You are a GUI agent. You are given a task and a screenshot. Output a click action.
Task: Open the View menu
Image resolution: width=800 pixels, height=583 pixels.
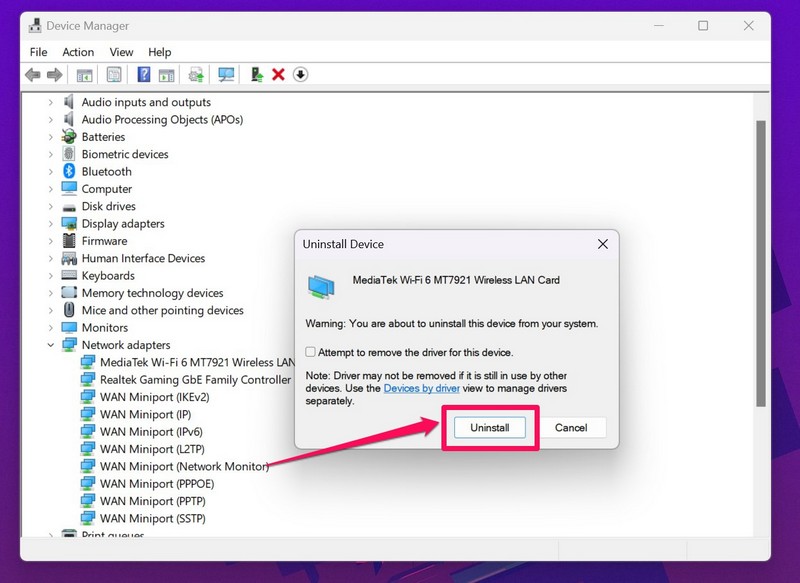[121, 52]
